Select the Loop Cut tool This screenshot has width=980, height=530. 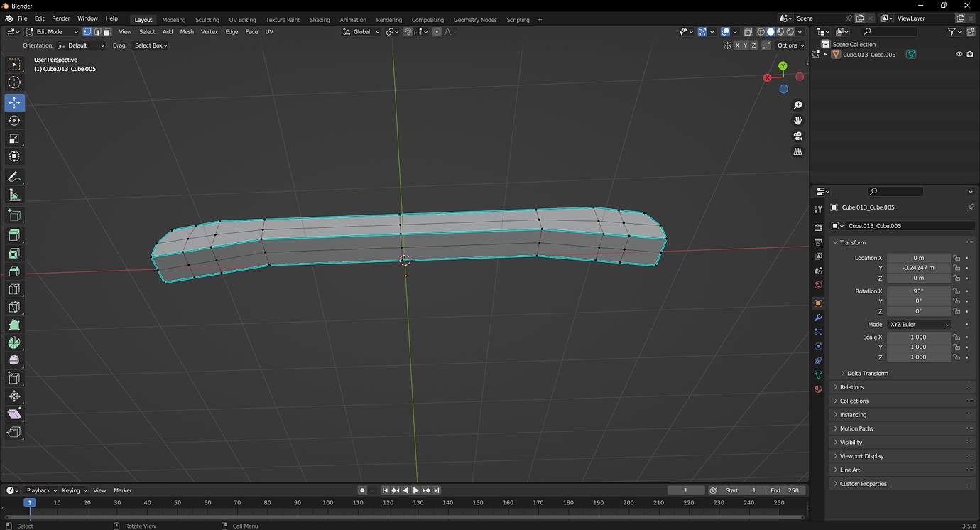point(14,288)
